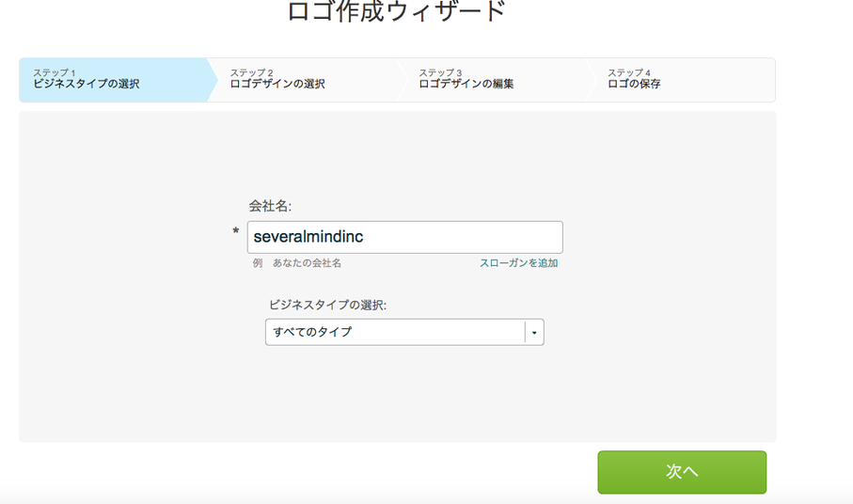Click the arrow divider after step 1
853x504 pixels.
[213, 80]
